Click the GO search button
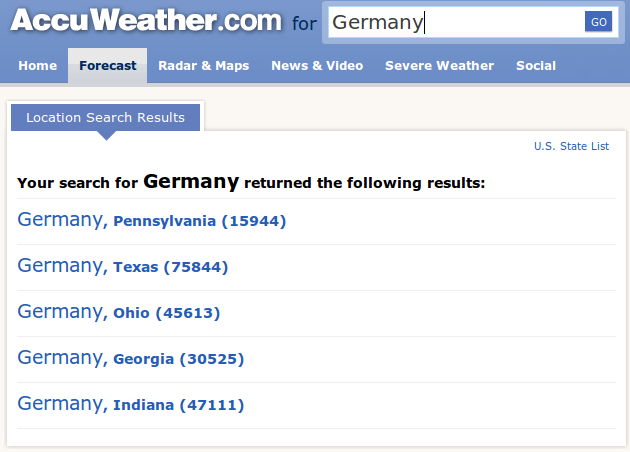Viewport: 630px width, 452px height. (598, 22)
